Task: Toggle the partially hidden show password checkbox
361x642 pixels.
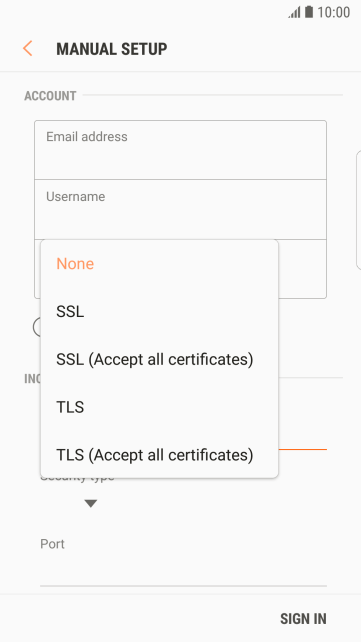Action: [37, 327]
